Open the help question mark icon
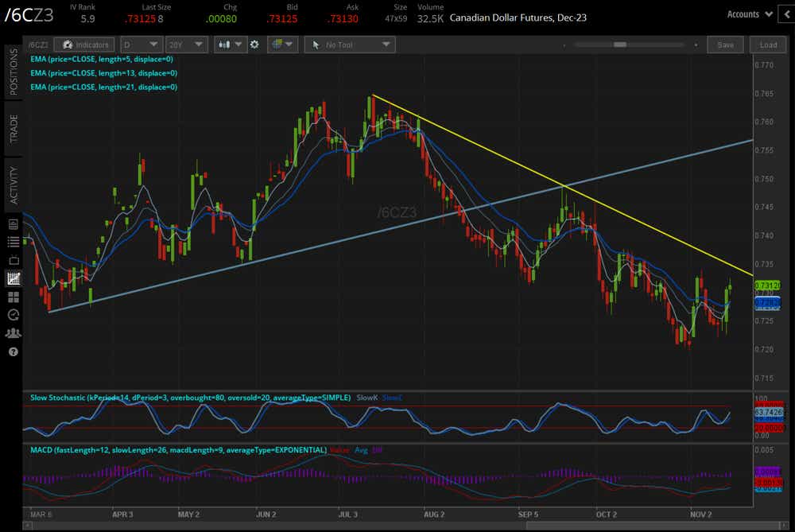The height and width of the screenshot is (532, 795). coord(14,352)
